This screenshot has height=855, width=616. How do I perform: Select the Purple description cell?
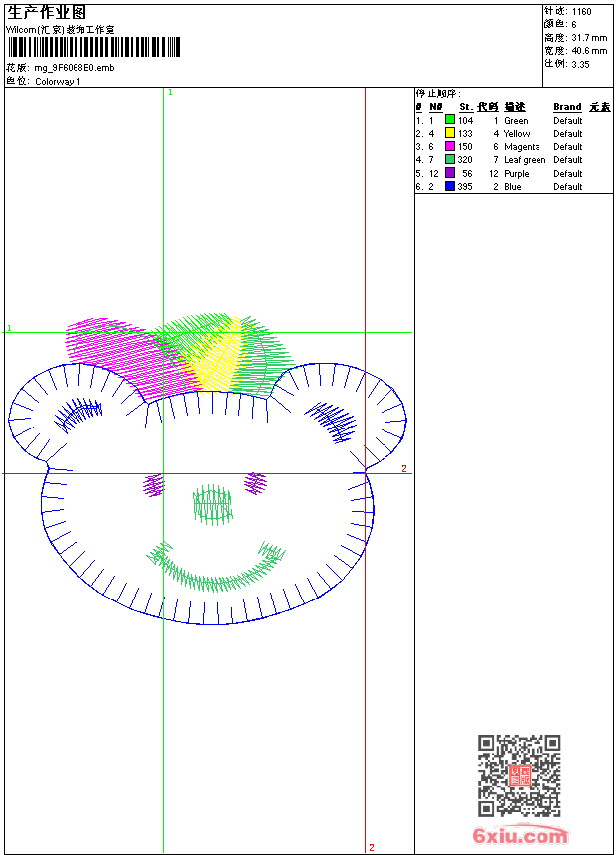(517, 173)
